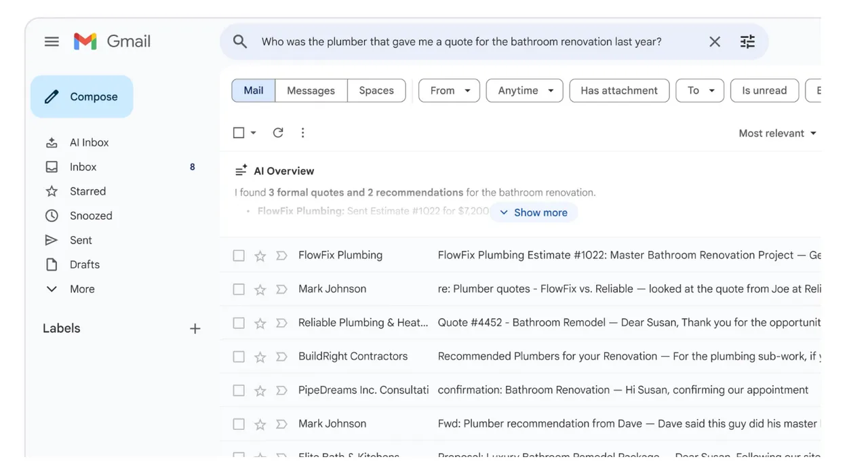Switch to the Messages tab
Screen dimensions: 868x472
[311, 90]
